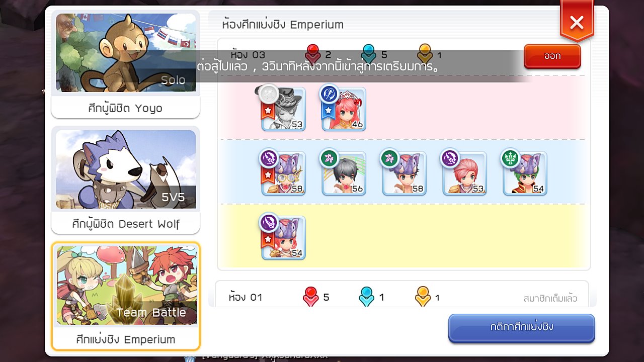Select the grayscale level 53 character portrait
This screenshot has height=362, width=644.
pos(283,109)
